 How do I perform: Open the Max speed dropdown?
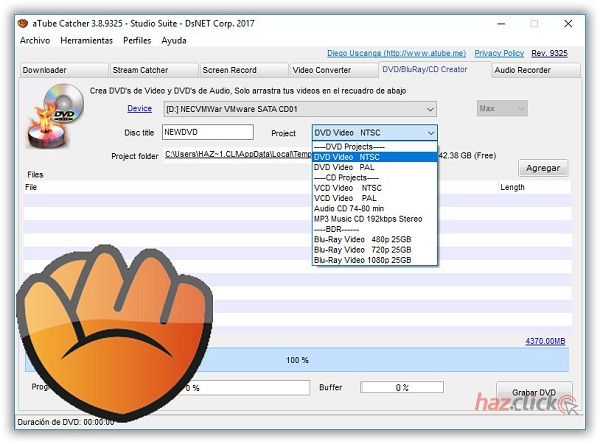pos(502,108)
